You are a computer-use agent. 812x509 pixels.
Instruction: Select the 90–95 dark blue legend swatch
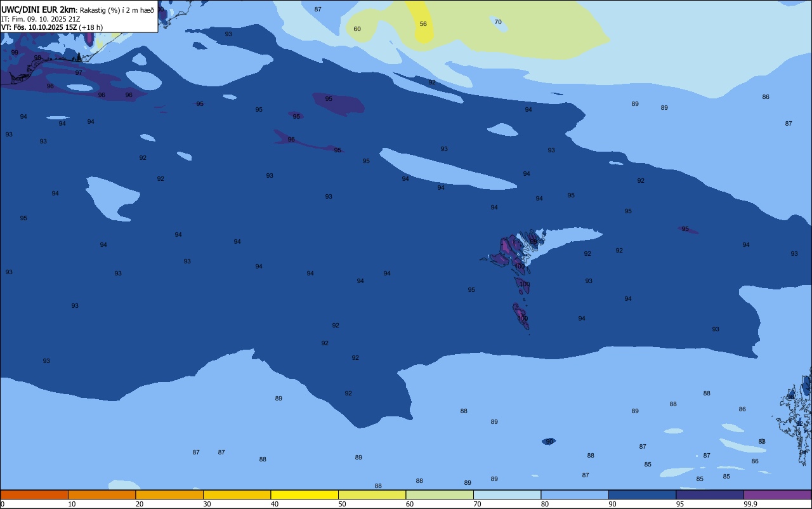point(642,494)
